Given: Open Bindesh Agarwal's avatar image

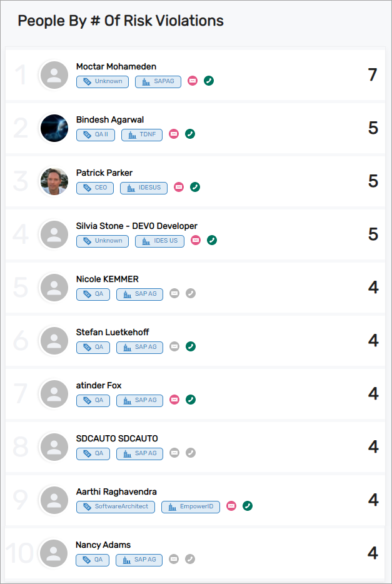Looking at the screenshot, I should 54,128.
